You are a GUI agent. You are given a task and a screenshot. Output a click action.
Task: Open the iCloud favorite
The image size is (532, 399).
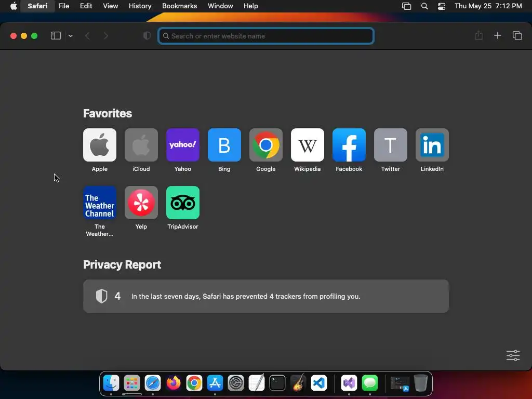[x=141, y=145]
